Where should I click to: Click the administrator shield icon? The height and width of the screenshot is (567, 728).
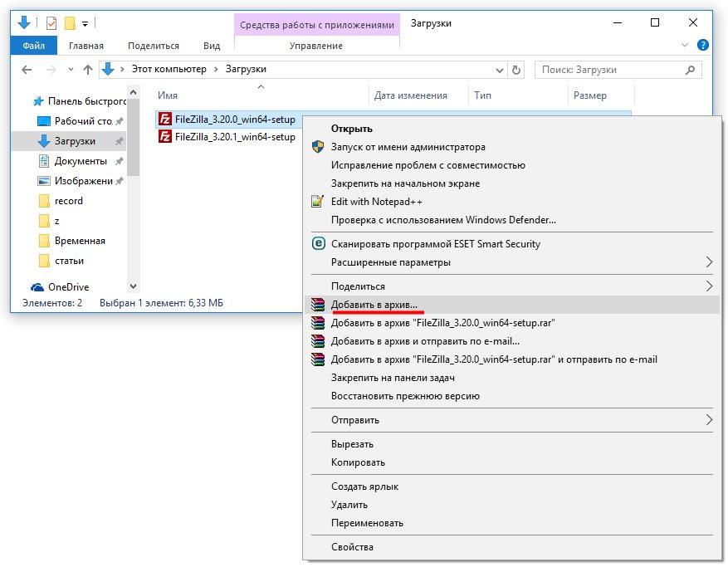(317, 147)
